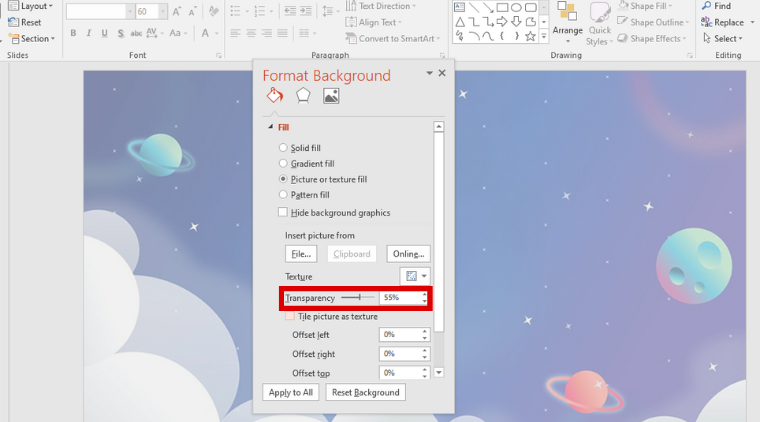The width and height of the screenshot is (760, 422).
Task: Toggle Bold formatting
Action: 73,33
